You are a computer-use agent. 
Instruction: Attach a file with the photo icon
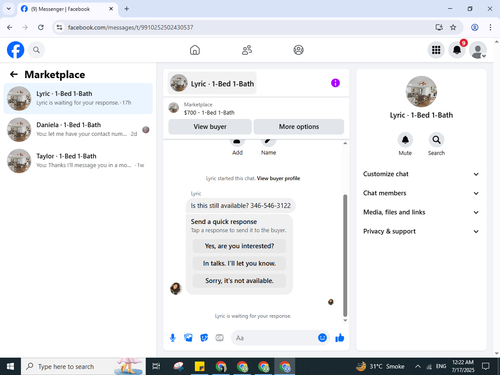coord(188,338)
